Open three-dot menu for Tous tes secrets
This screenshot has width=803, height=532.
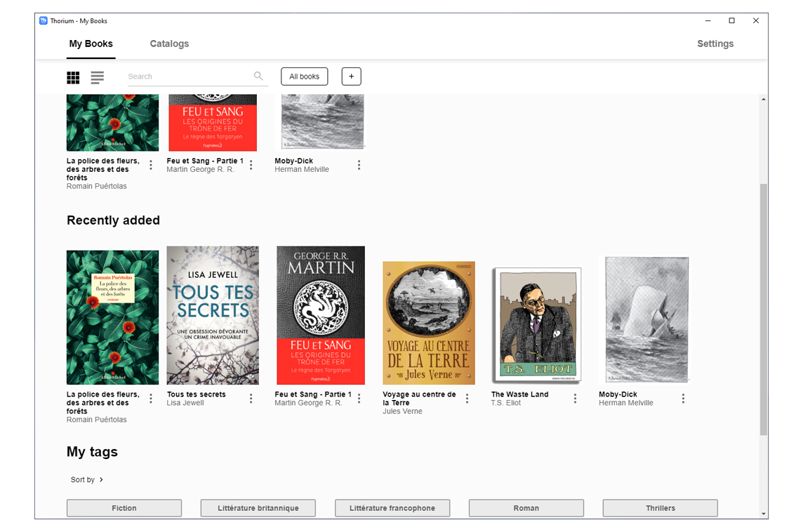pyautogui.click(x=251, y=399)
